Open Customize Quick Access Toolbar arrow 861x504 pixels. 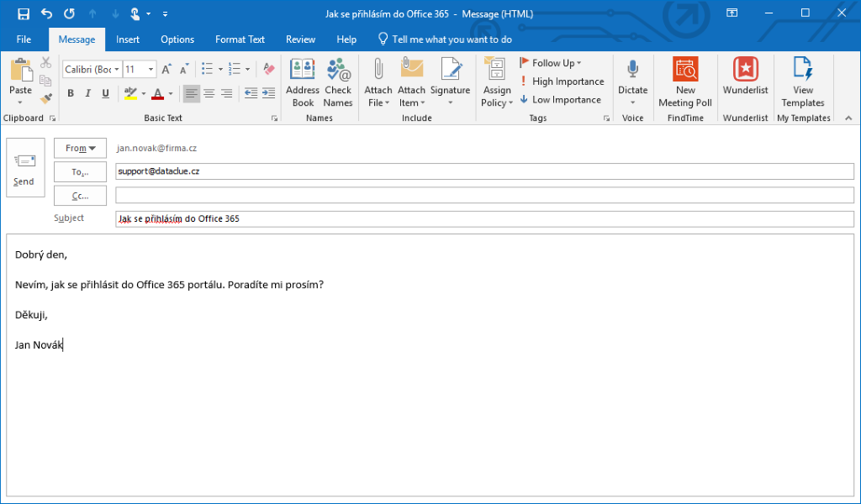(165, 14)
